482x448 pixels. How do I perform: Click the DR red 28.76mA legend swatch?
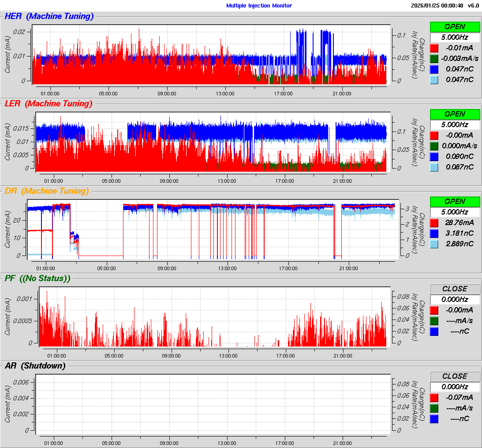434,222
